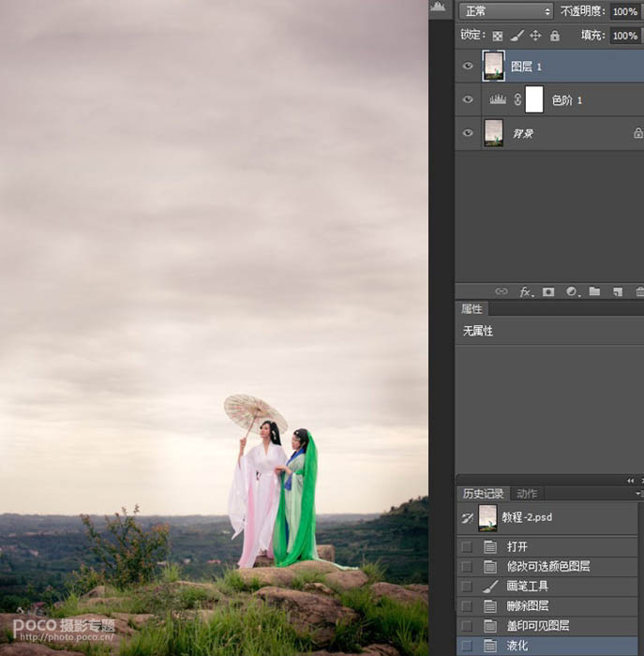644x656 pixels.
Task: Select the 色阶 1 layer name
Action: 566,100
